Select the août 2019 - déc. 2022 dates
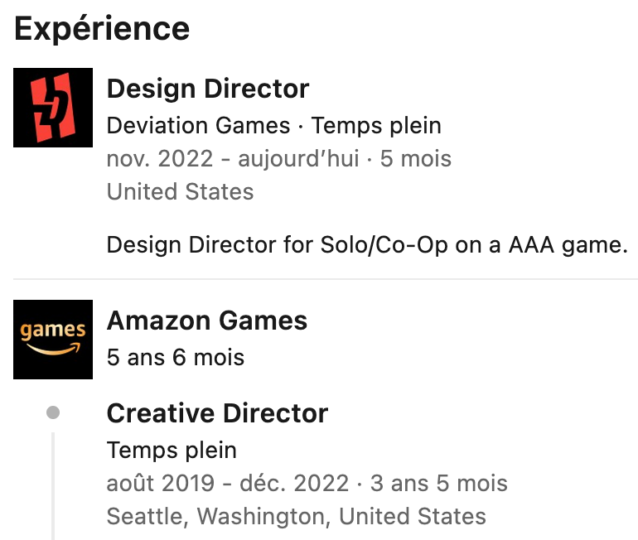Image resolution: width=638 pixels, height=540 pixels. point(227,483)
